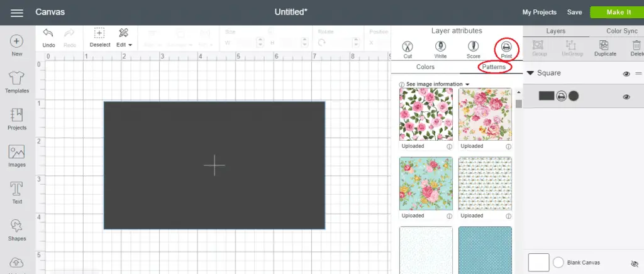Screen dimensions: 644x274
Task: Choose the Cut scissors attribute
Action: [408, 47]
